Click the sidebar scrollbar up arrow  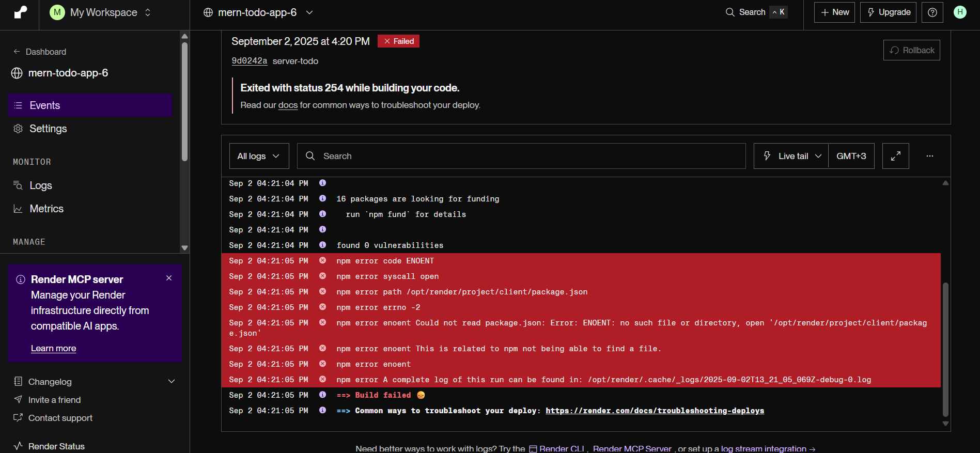[184, 36]
